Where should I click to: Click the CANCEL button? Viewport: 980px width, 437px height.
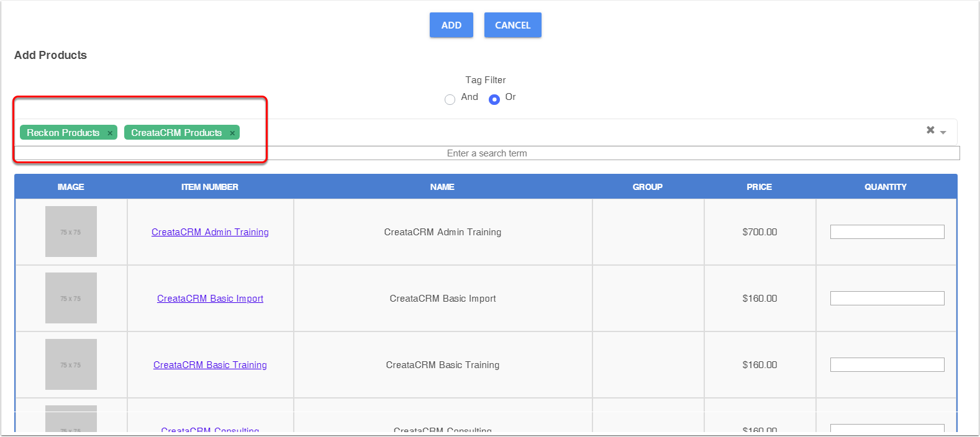coord(513,25)
